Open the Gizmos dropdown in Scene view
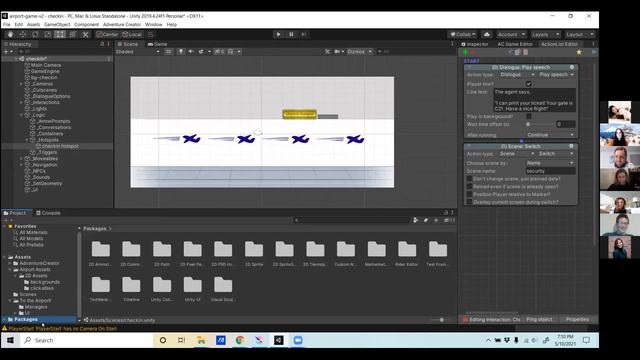The height and width of the screenshot is (360, 640). 359,52
